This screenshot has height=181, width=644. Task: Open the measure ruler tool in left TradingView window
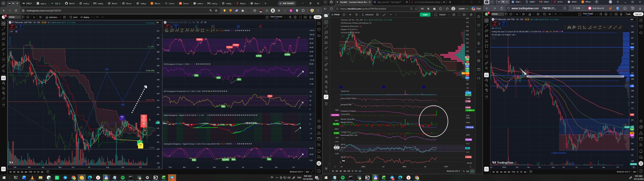(x=4, y=66)
